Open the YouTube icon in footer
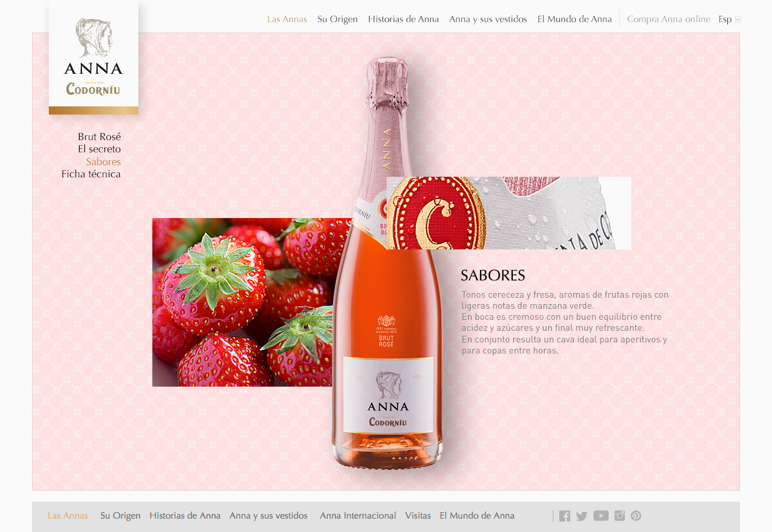Screen dimensions: 772x532 601,516
